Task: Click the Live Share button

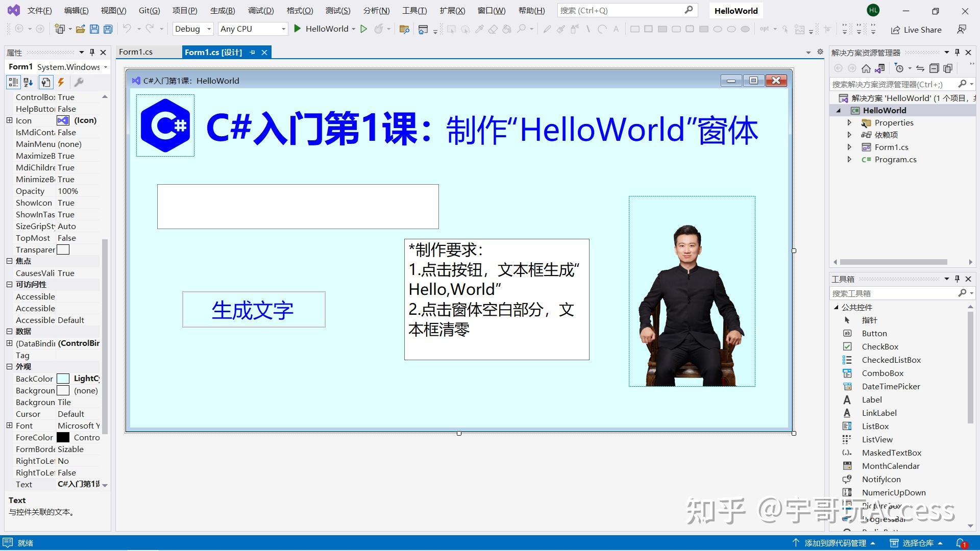Action: coord(916,30)
